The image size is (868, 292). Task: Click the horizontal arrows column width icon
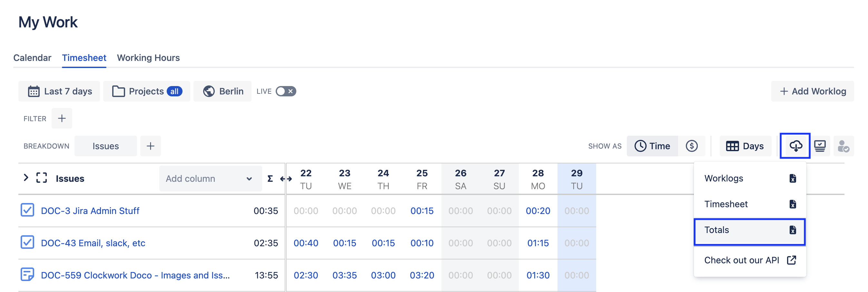[x=286, y=179]
